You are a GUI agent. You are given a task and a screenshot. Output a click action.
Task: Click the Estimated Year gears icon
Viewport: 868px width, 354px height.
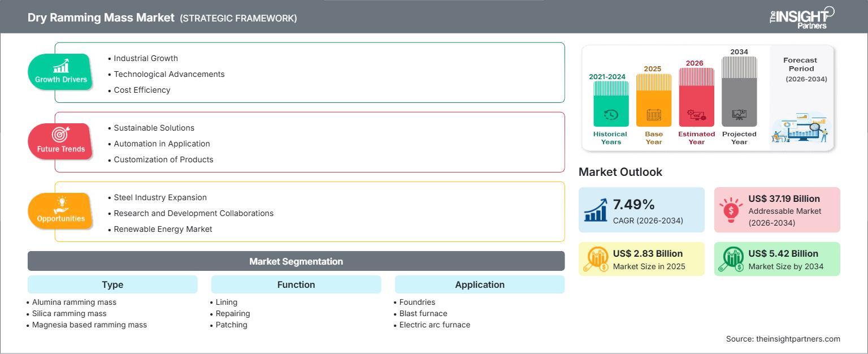point(696,115)
